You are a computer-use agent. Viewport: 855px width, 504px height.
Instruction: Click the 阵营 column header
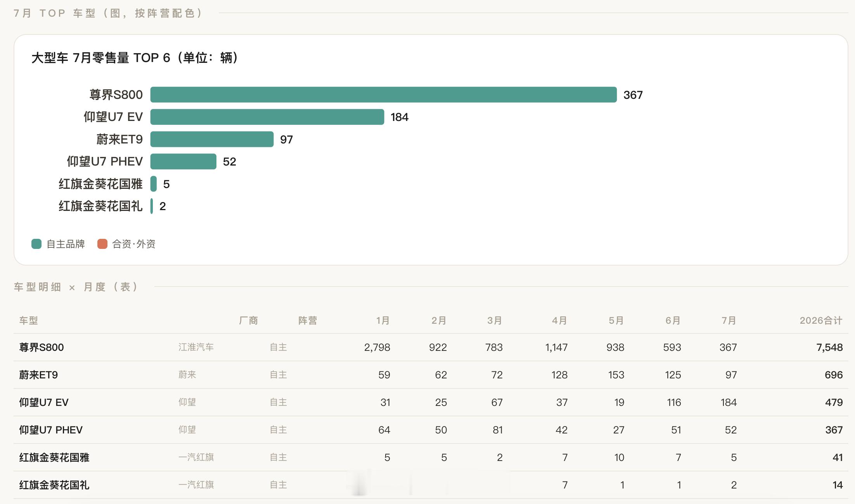point(308,321)
